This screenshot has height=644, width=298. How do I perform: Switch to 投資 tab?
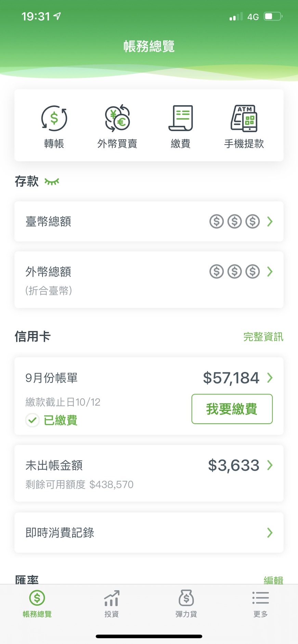(112, 604)
